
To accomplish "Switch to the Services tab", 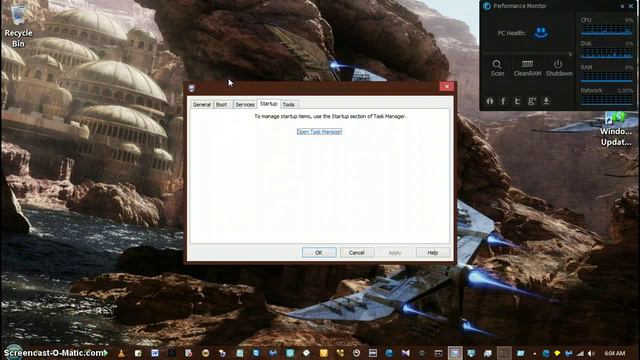I will 245,104.
